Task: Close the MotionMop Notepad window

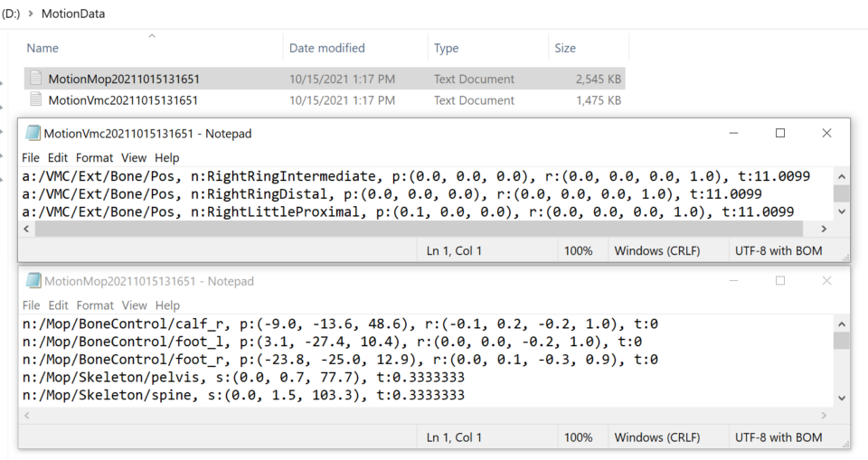Action: tap(826, 281)
